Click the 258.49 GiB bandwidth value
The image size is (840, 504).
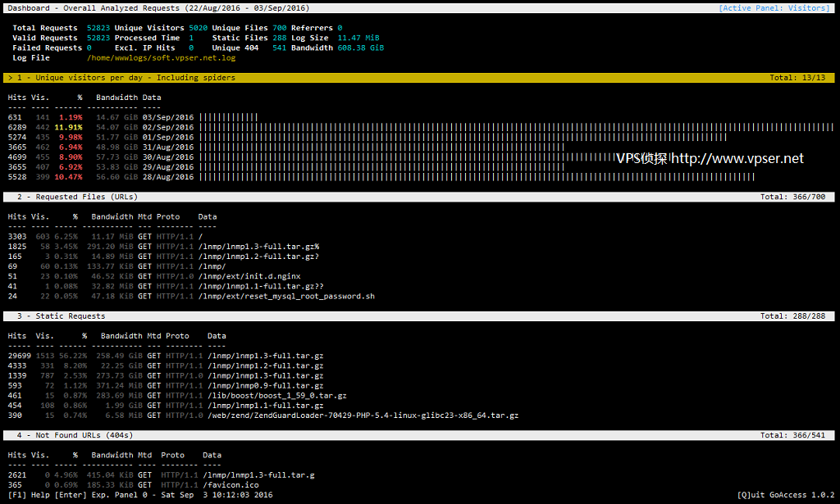(x=120, y=356)
